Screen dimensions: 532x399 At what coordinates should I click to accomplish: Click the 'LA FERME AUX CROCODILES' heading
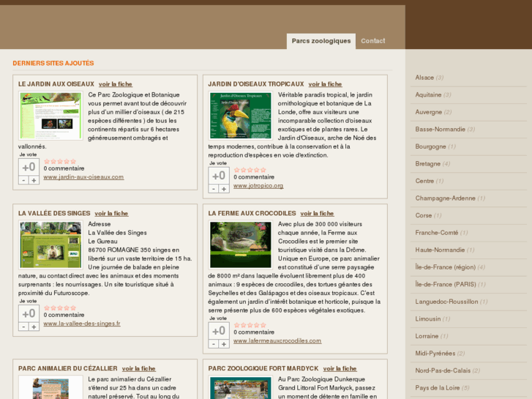(252, 214)
